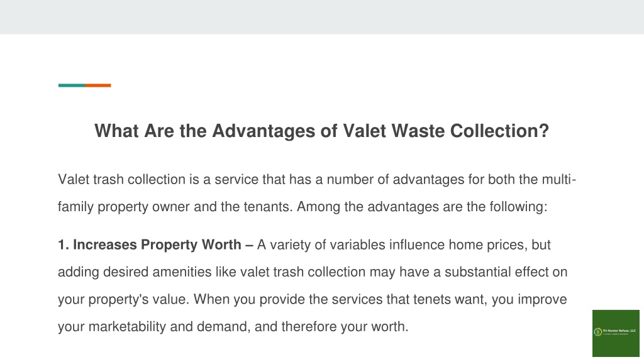Click the slide title about Valet Waste Collection
This screenshot has height=362, width=644.
321,131
